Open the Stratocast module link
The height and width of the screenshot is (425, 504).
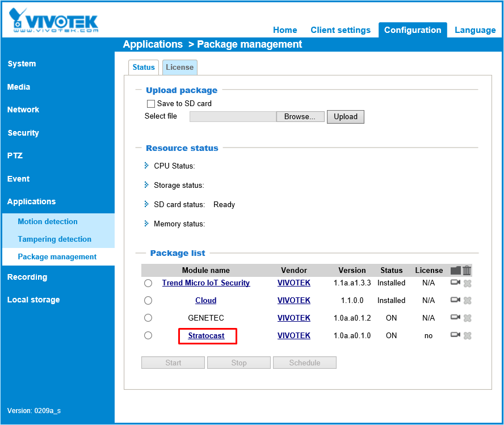(x=207, y=335)
